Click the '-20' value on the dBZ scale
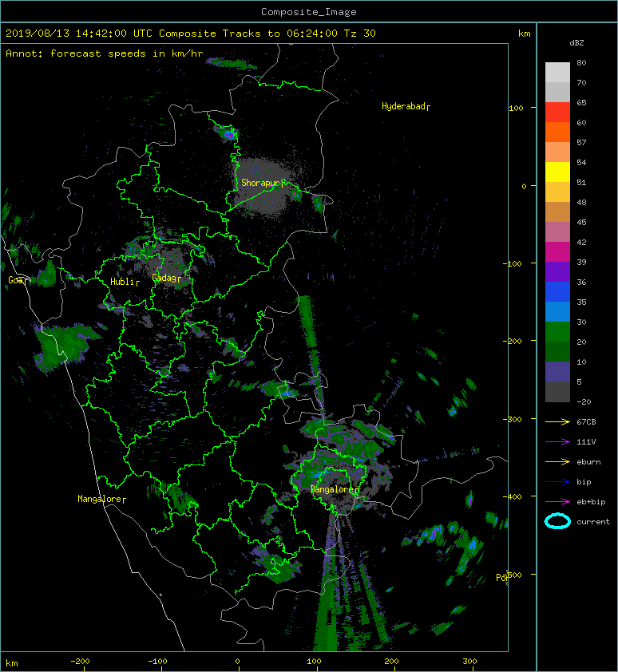The height and width of the screenshot is (672, 618). tap(584, 401)
